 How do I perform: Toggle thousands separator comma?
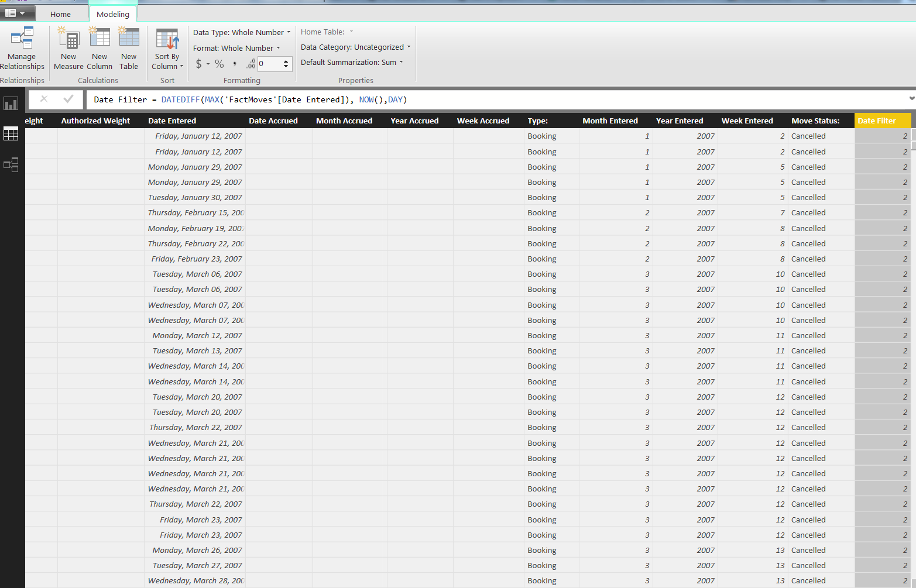coord(235,64)
